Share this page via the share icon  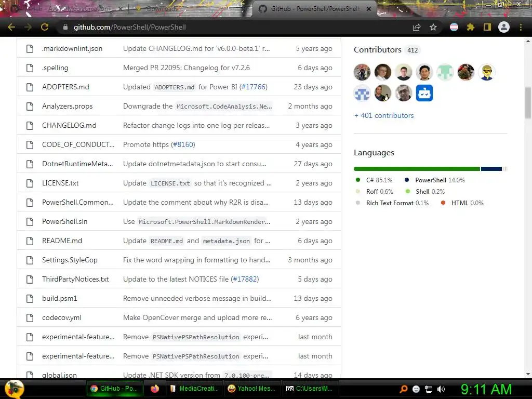(x=417, y=27)
